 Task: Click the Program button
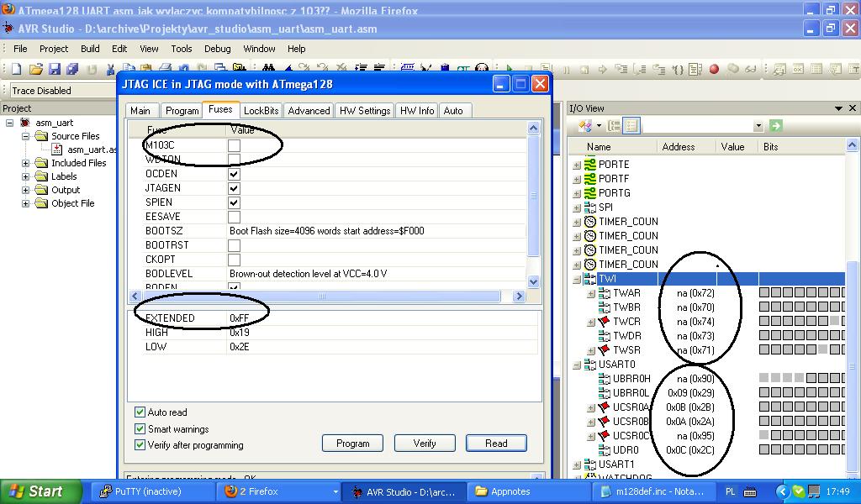[x=352, y=444]
